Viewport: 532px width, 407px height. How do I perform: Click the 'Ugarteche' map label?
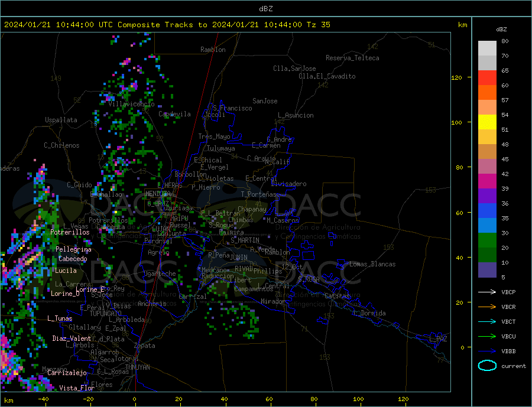pyautogui.click(x=160, y=273)
